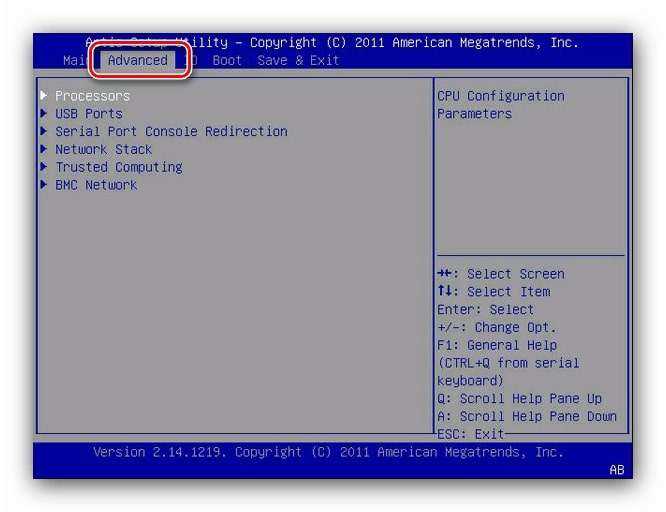Image resolution: width=666 pixels, height=512 pixels.
Task: Click the Setup Utility copyright title
Action: [332, 42]
